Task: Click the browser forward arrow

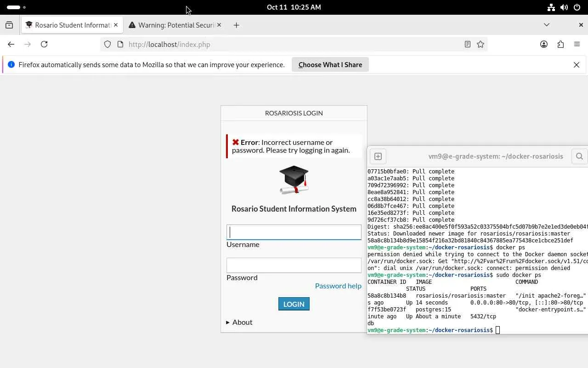Action: click(28, 44)
